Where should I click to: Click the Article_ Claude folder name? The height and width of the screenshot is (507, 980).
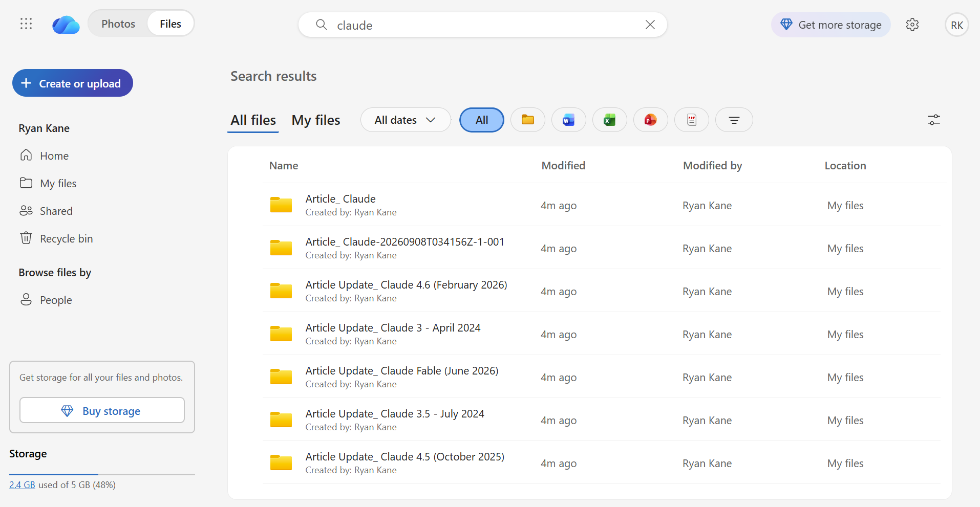click(x=340, y=199)
